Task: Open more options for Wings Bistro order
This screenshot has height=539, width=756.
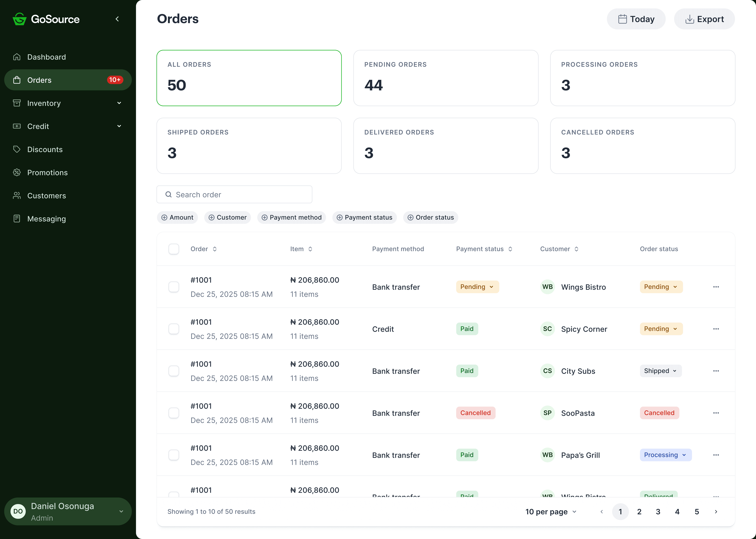Action: point(716,287)
